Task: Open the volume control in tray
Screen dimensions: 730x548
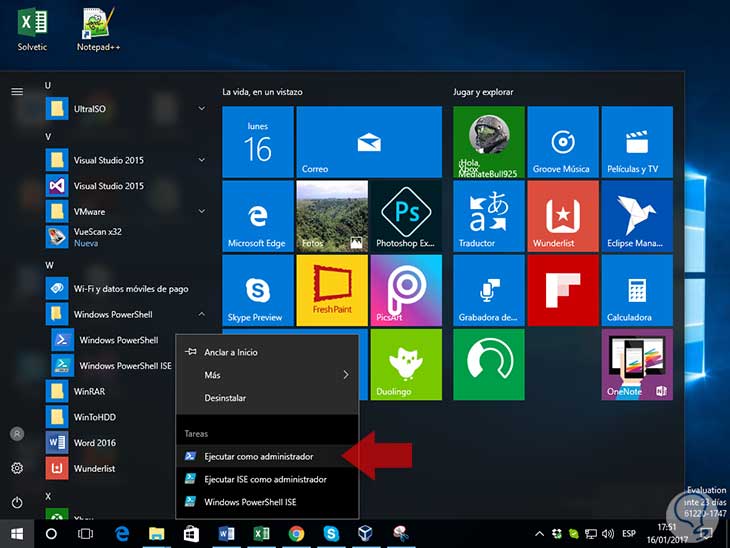Action: pos(608,534)
